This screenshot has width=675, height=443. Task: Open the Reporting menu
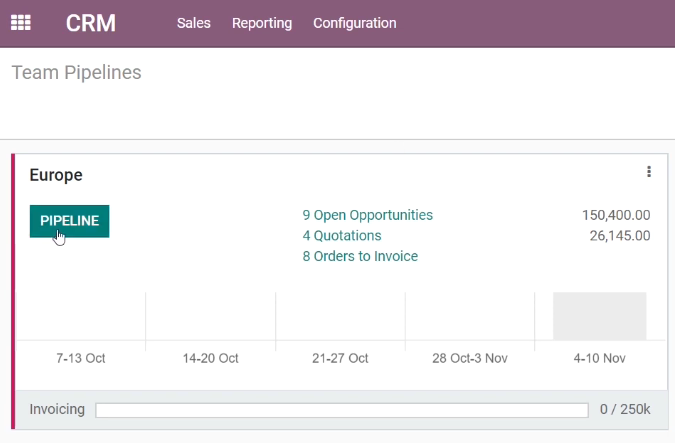262,23
